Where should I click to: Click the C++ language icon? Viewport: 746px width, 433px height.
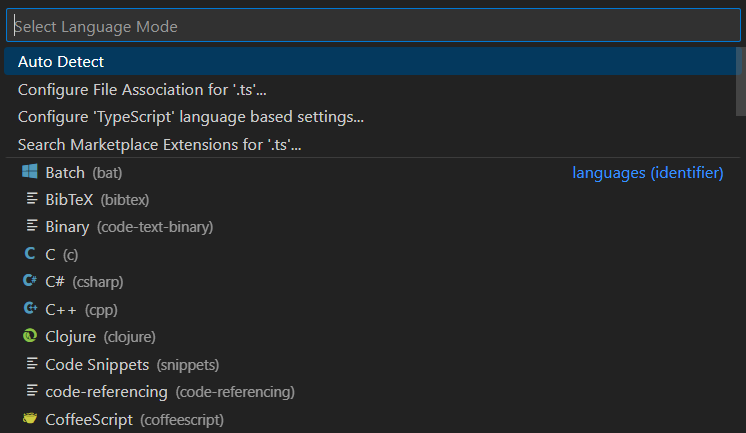coord(29,309)
